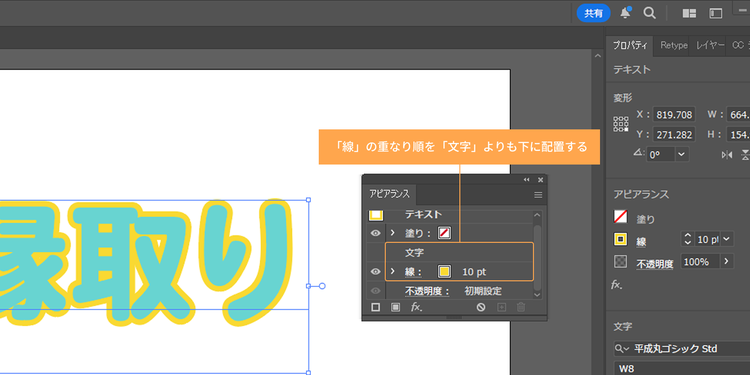The height and width of the screenshot is (375, 750).
Task: Toggle visibility of the 線 stroke row
Action: [375, 272]
